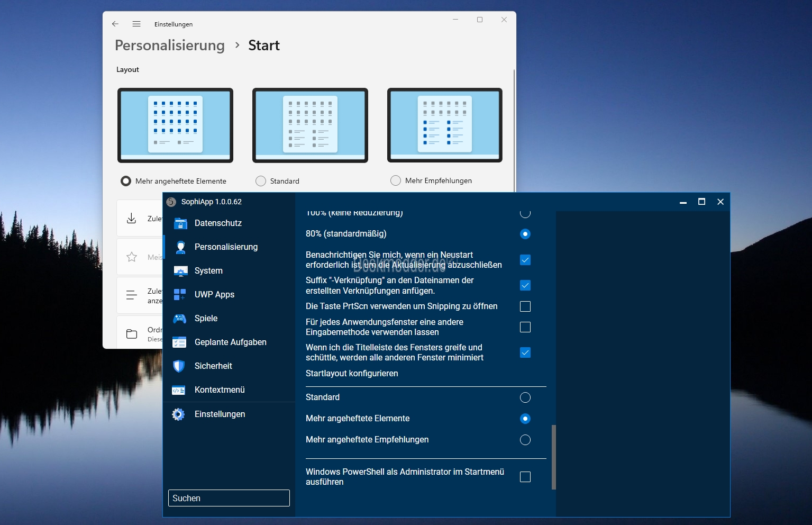Viewport: 812px width, 525px height.
Task: Click Personalisierung breadcrumb link in Einstellungen
Action: tap(170, 46)
